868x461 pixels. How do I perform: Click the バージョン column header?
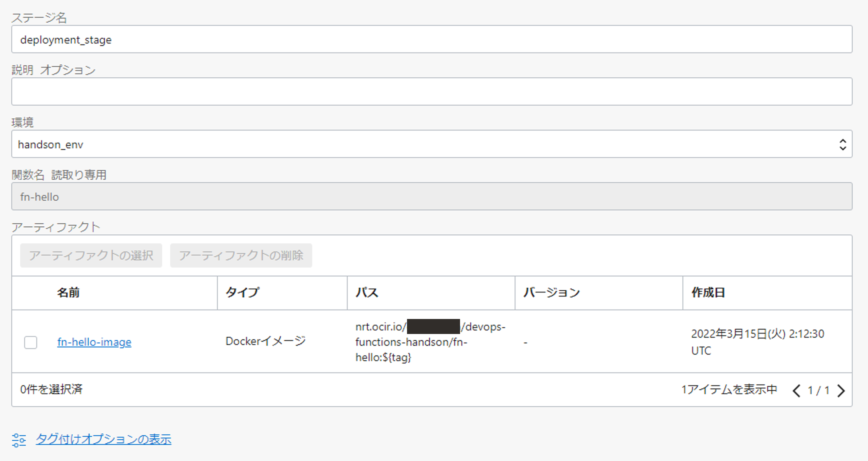(551, 292)
